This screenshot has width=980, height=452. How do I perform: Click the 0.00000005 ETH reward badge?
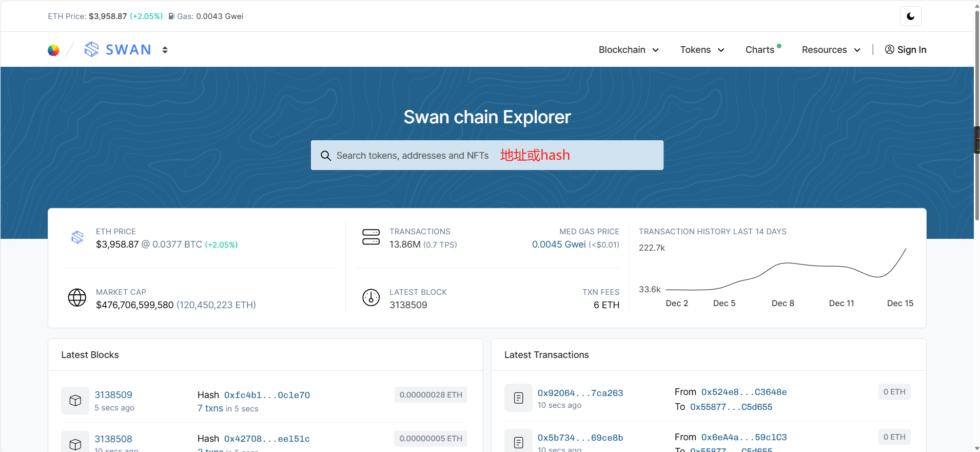tap(431, 439)
